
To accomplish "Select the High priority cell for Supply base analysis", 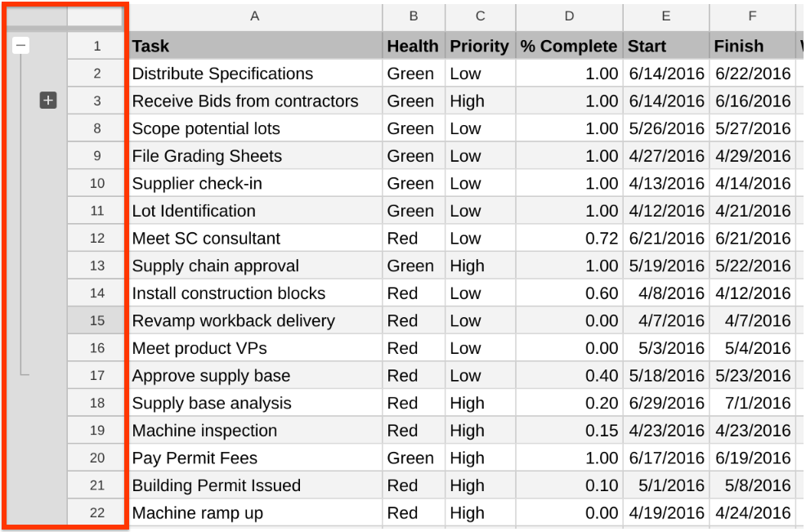I will click(479, 403).
